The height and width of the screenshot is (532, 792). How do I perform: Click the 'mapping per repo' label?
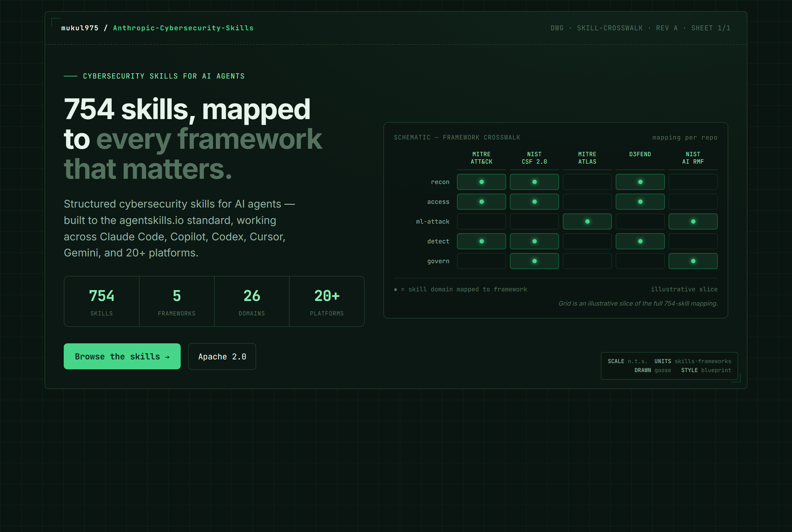point(684,137)
